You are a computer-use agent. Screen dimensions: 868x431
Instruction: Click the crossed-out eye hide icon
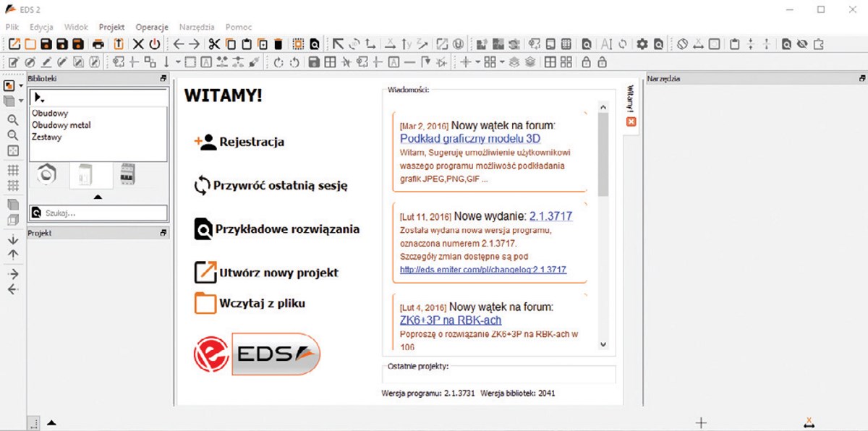click(x=802, y=44)
